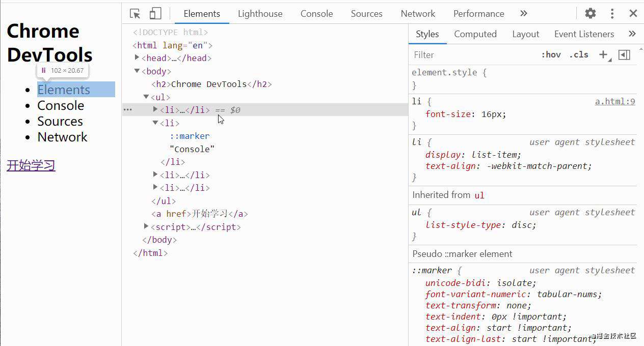644x346 pixels.
Task: Open the Console tab
Action: point(316,14)
